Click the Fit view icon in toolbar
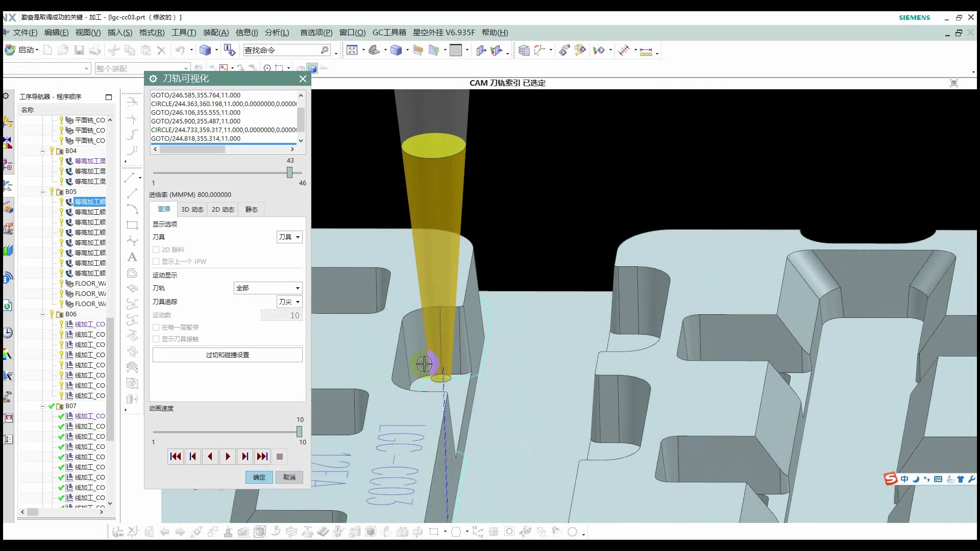980x551 pixels. coord(352,50)
